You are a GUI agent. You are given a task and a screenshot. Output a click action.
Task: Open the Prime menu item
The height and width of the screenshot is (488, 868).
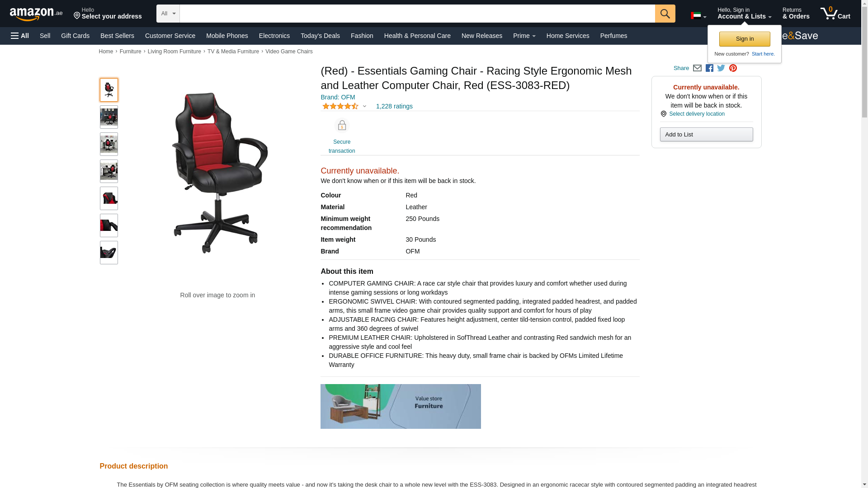point(524,36)
